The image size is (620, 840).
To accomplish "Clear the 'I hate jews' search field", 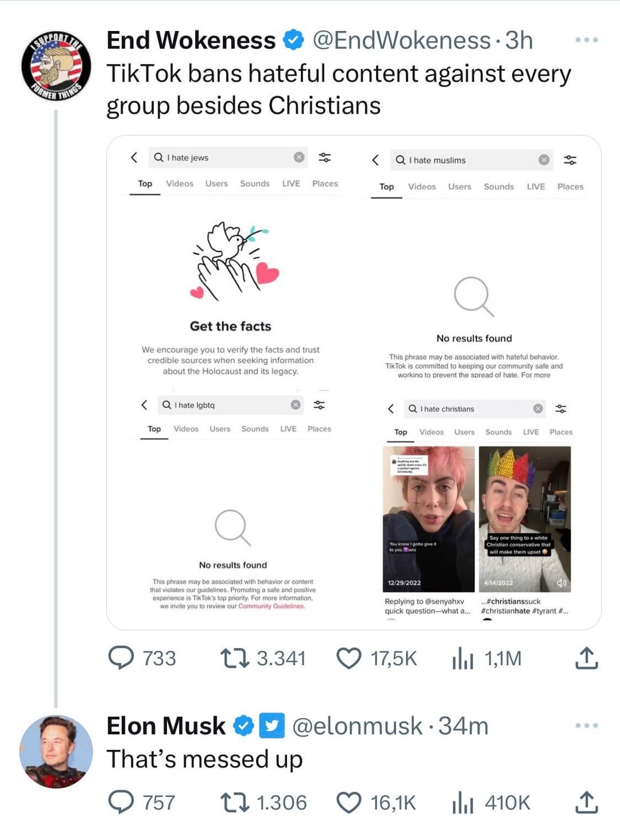I will click(299, 157).
